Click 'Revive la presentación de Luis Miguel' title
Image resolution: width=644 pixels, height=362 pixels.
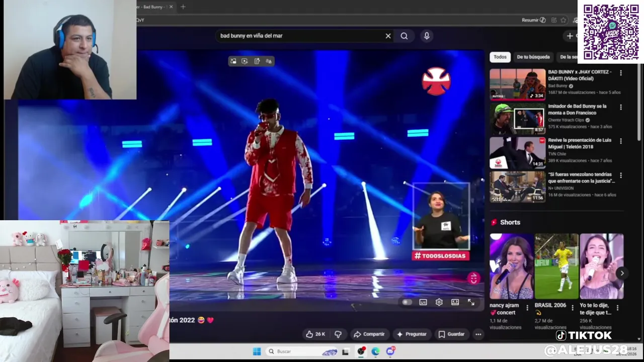coord(580,143)
